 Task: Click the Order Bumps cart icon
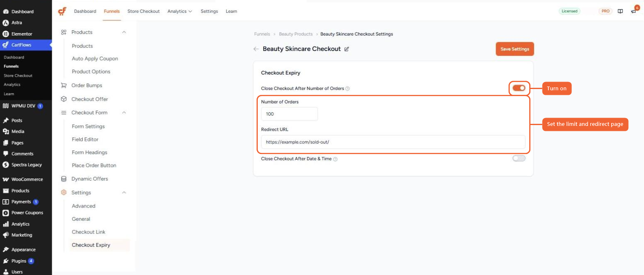64,85
